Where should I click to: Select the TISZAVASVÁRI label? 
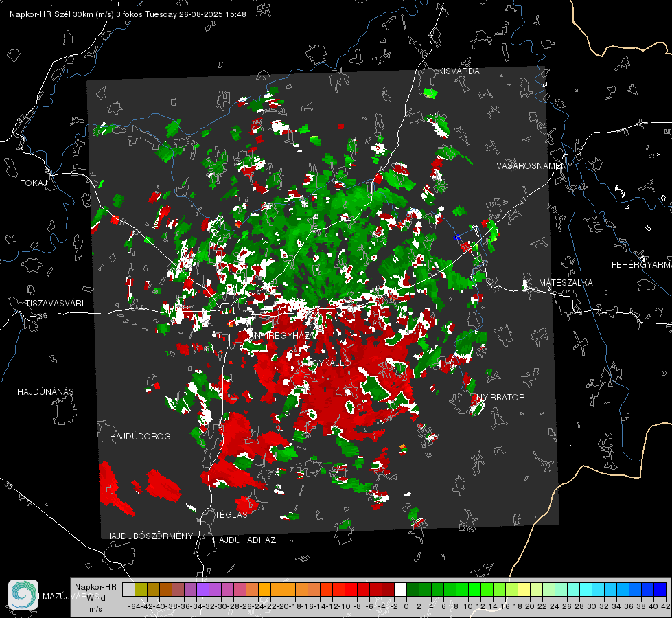tap(54, 304)
